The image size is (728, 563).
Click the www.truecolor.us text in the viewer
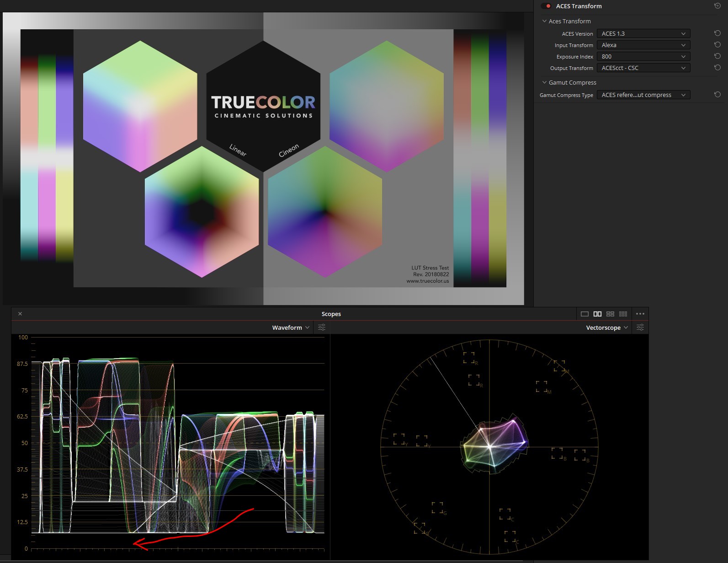[x=428, y=281]
